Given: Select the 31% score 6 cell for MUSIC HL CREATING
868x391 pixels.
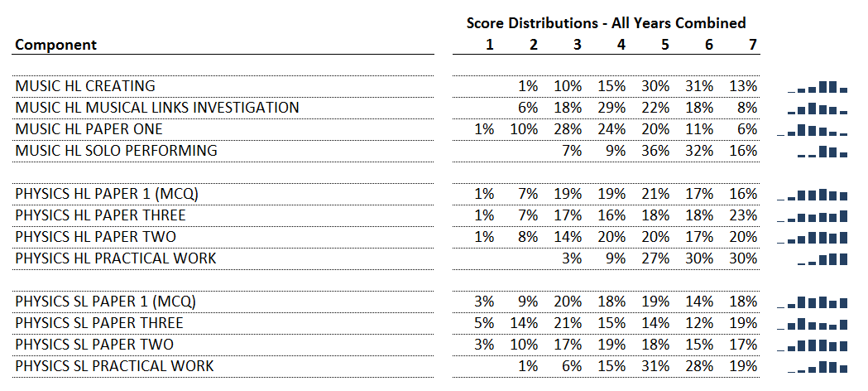Looking at the screenshot, I should [699, 86].
